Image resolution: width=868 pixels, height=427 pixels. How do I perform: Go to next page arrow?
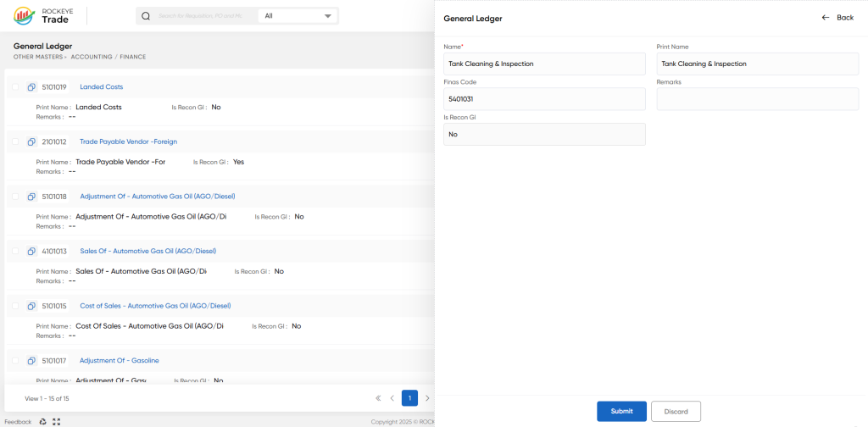tap(427, 398)
